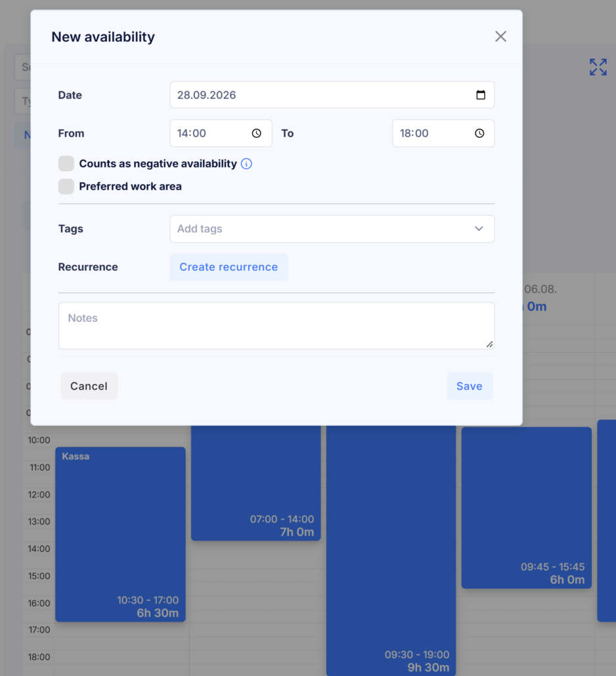Click the Date input showing 28.09.2026
This screenshot has height=676, width=616.
(332, 95)
